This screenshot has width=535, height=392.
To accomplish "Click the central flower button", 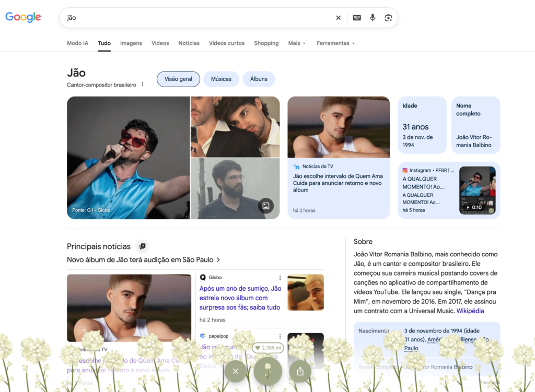I will pos(268,371).
